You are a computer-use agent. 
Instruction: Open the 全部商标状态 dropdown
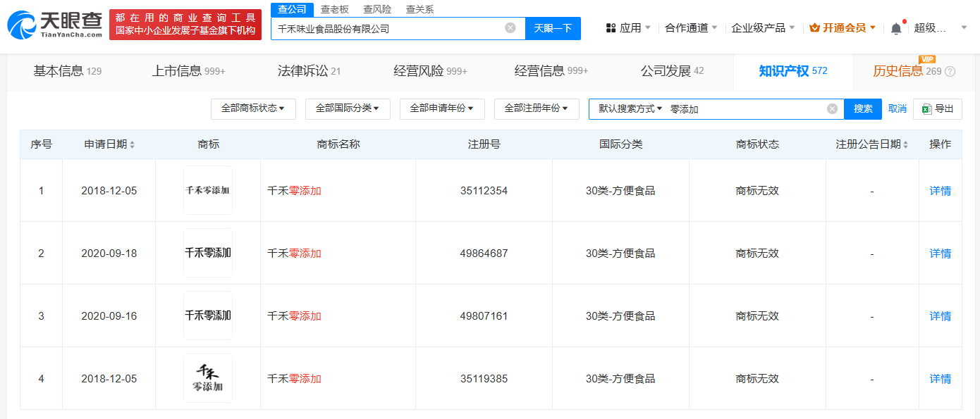click(x=253, y=108)
